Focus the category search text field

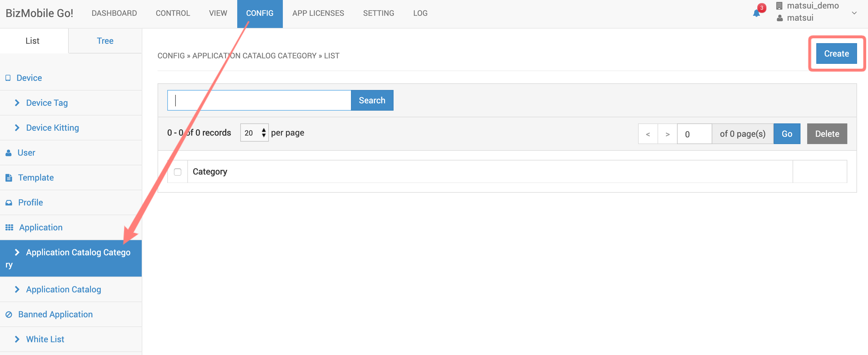[259, 100]
